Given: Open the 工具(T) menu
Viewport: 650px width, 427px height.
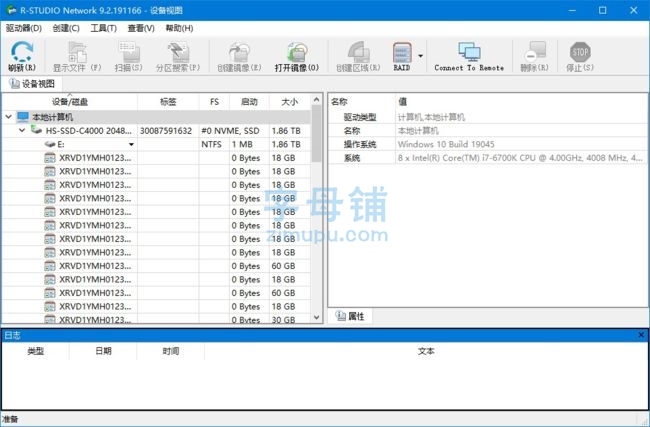Looking at the screenshot, I should (104, 28).
